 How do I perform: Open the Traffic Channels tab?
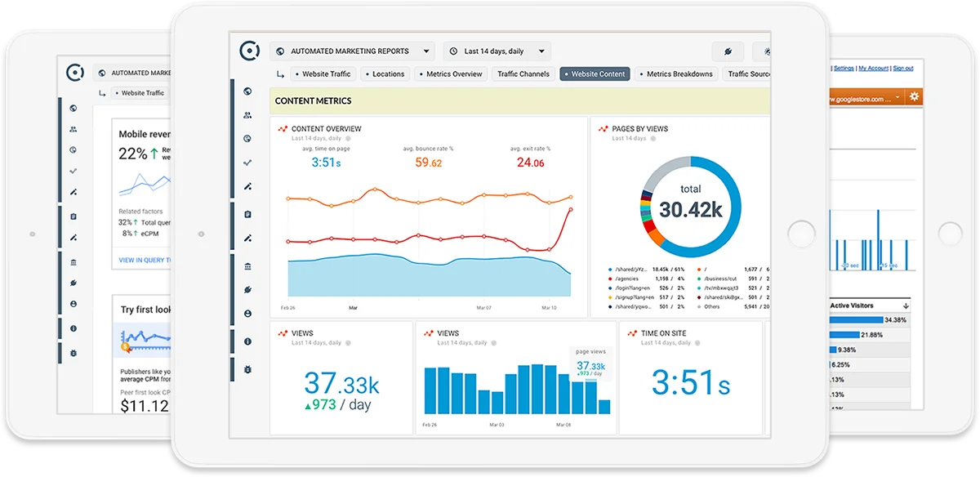(523, 74)
